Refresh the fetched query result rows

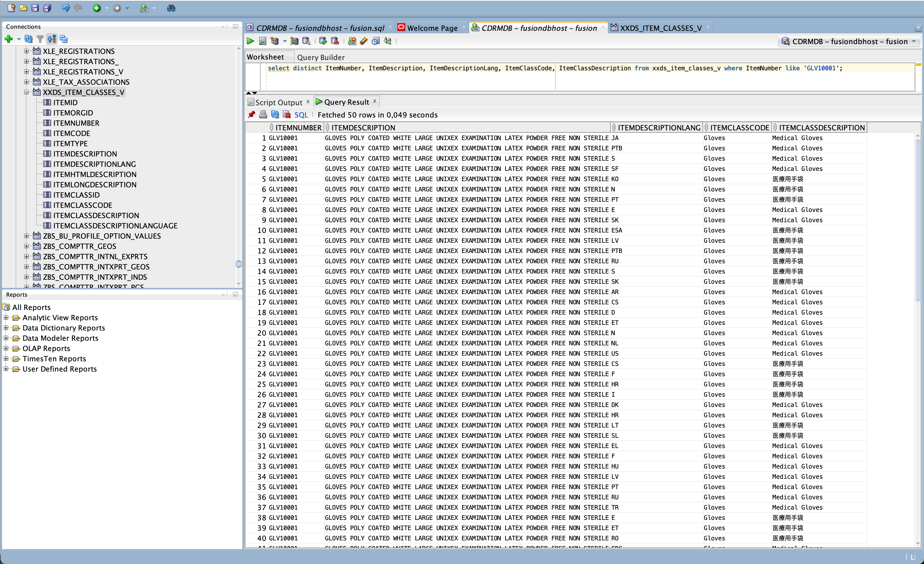point(275,115)
